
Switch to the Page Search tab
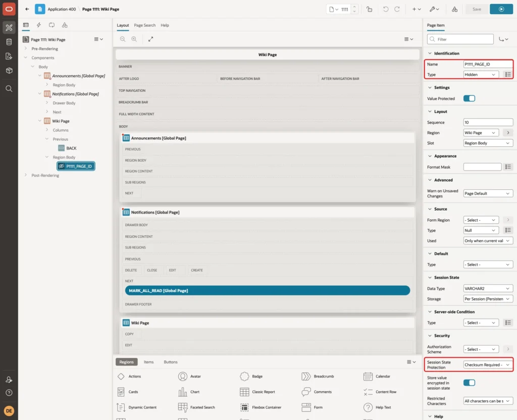144,25
